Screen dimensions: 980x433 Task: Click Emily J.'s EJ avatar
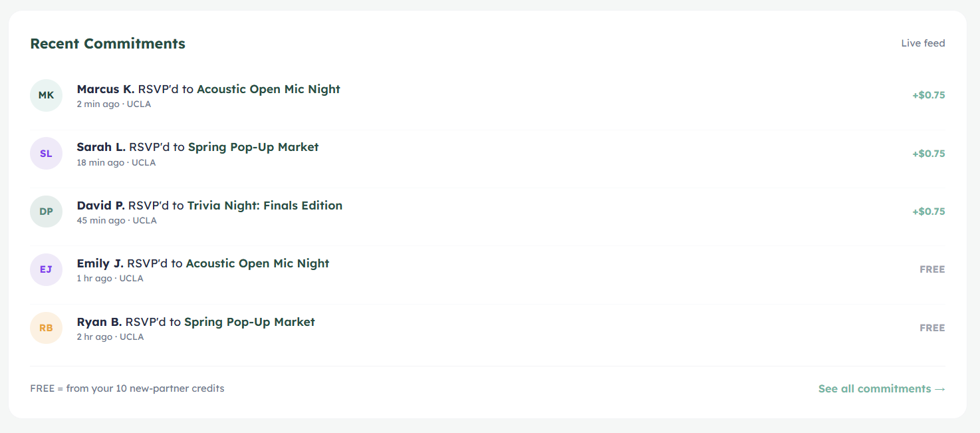click(x=46, y=269)
